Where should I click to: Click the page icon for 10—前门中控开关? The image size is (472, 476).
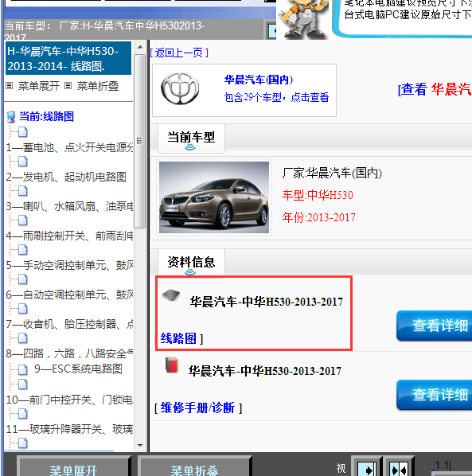pos(23,384)
